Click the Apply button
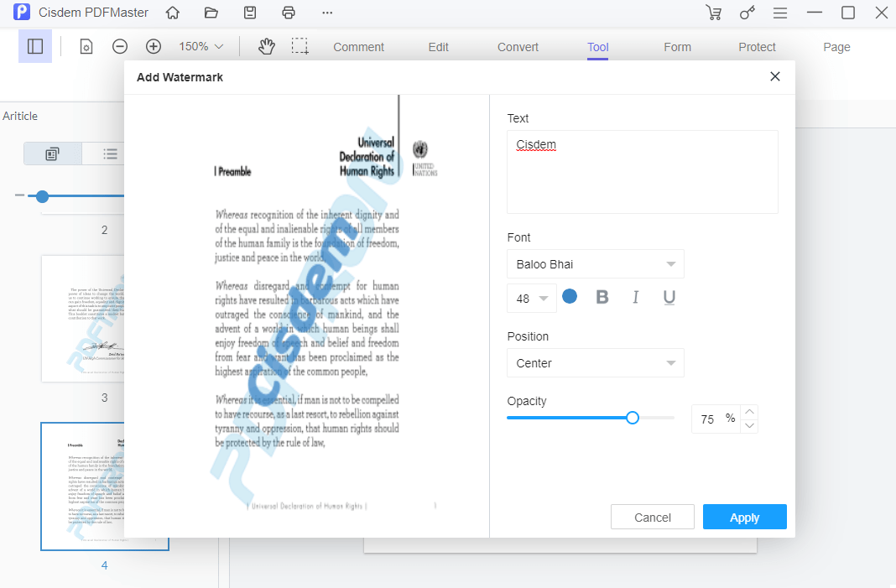896x588 pixels. (745, 518)
